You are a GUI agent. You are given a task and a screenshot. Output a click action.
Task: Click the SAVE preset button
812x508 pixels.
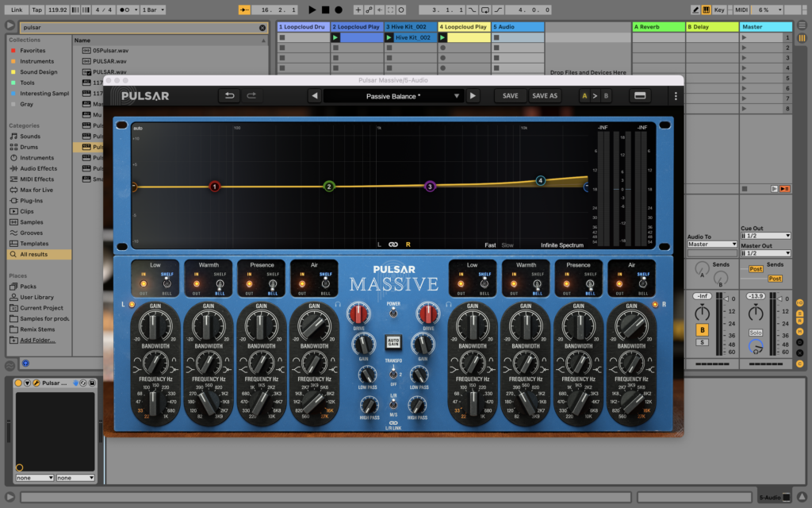pyautogui.click(x=510, y=96)
